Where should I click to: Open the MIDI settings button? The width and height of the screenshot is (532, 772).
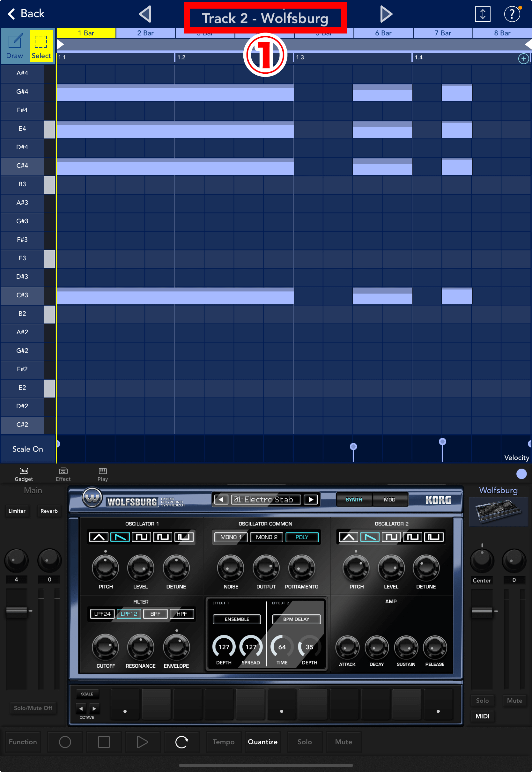[x=482, y=716]
